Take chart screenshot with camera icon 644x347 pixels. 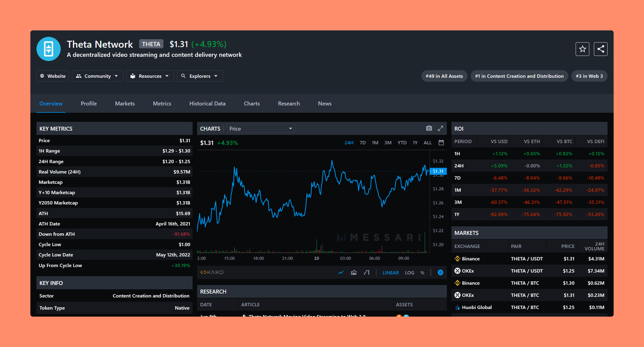[x=429, y=128]
